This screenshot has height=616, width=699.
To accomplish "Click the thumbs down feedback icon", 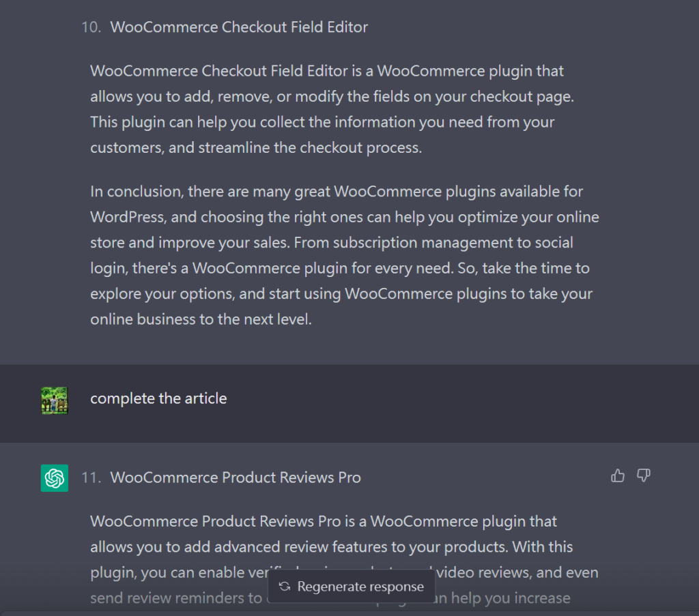I will (x=643, y=475).
